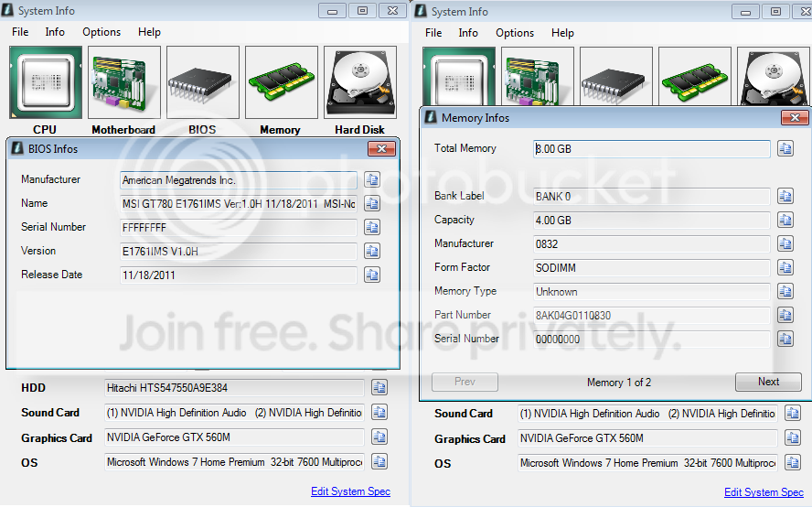Click BIOS Manufacturer field American Megatrends
The height and width of the screenshot is (507, 812).
click(x=239, y=180)
